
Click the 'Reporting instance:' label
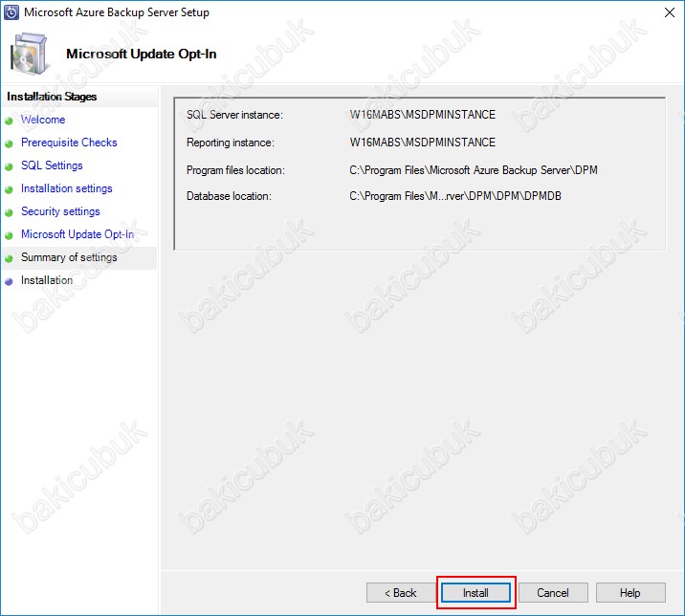[x=231, y=143]
